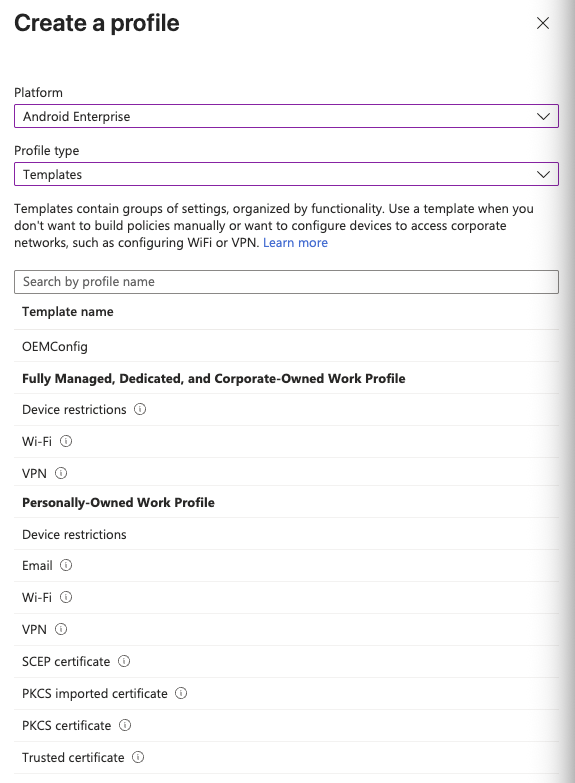Click info icon next to Fully Managed Wi-Fi
575x783 pixels.
coord(66,441)
